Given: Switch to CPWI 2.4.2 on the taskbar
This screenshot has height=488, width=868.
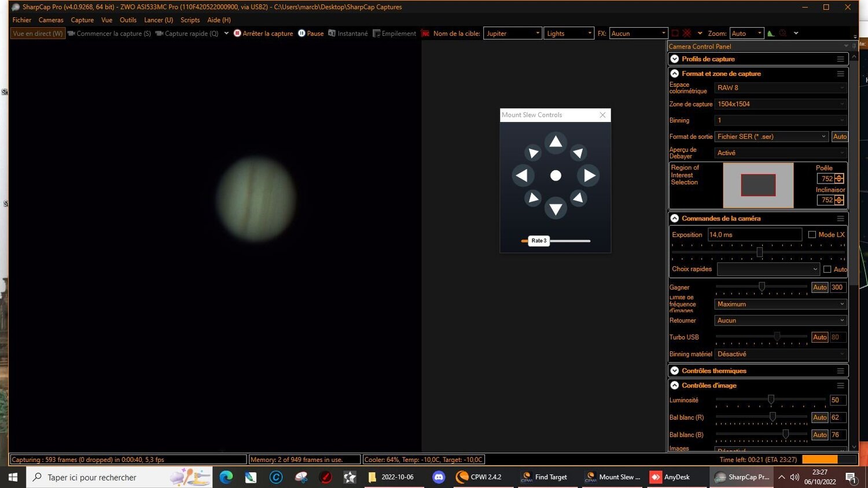Looking at the screenshot, I should pyautogui.click(x=479, y=476).
